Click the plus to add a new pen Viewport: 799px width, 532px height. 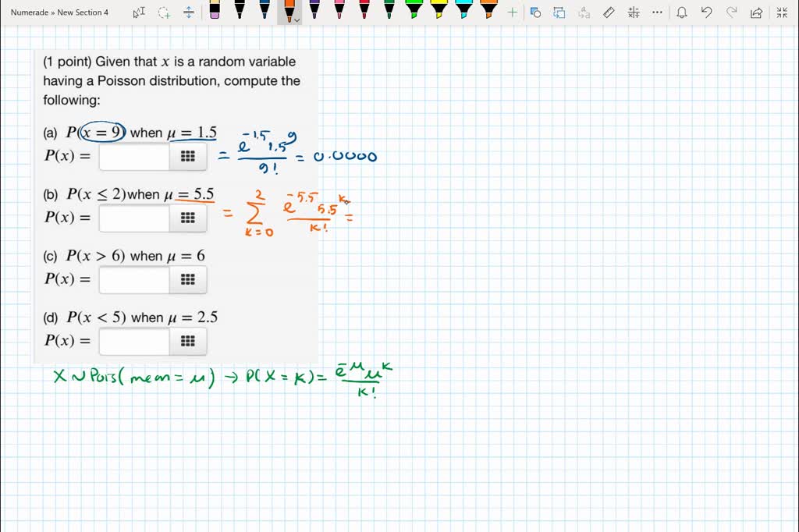[512, 12]
